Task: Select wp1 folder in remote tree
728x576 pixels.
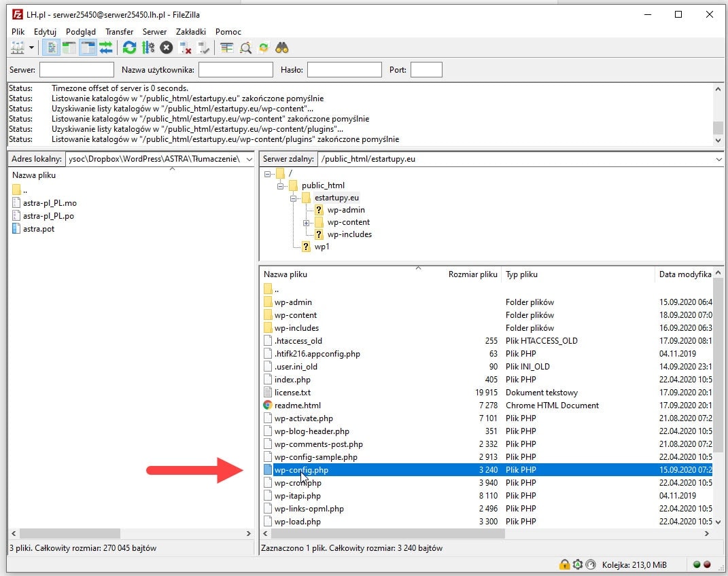Action: (x=322, y=247)
